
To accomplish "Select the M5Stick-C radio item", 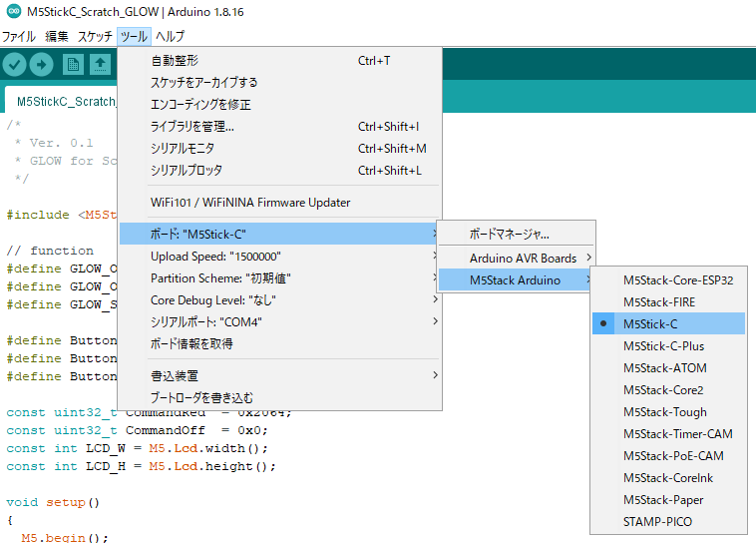I will pos(668,323).
